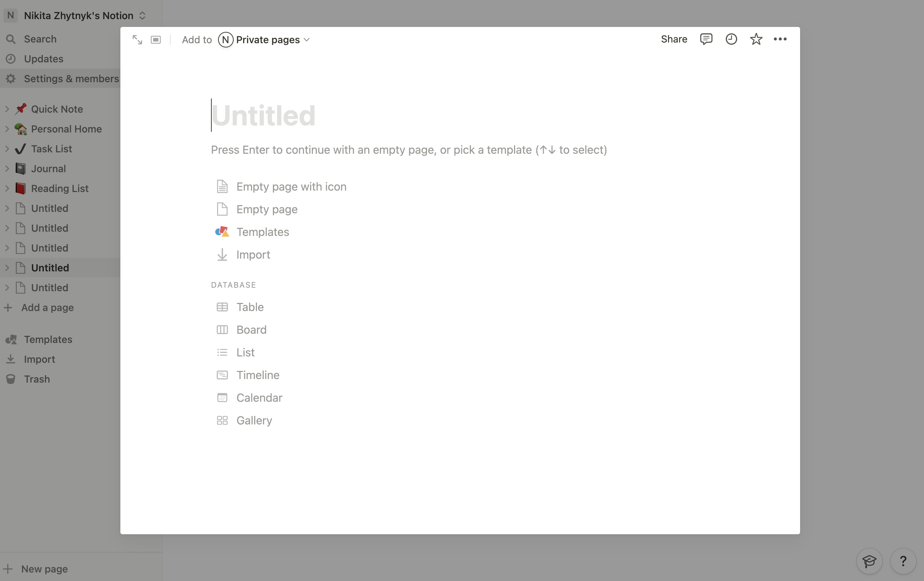This screenshot has height=581, width=924.
Task: Click the plus icon beside New page
Action: click(x=8, y=569)
